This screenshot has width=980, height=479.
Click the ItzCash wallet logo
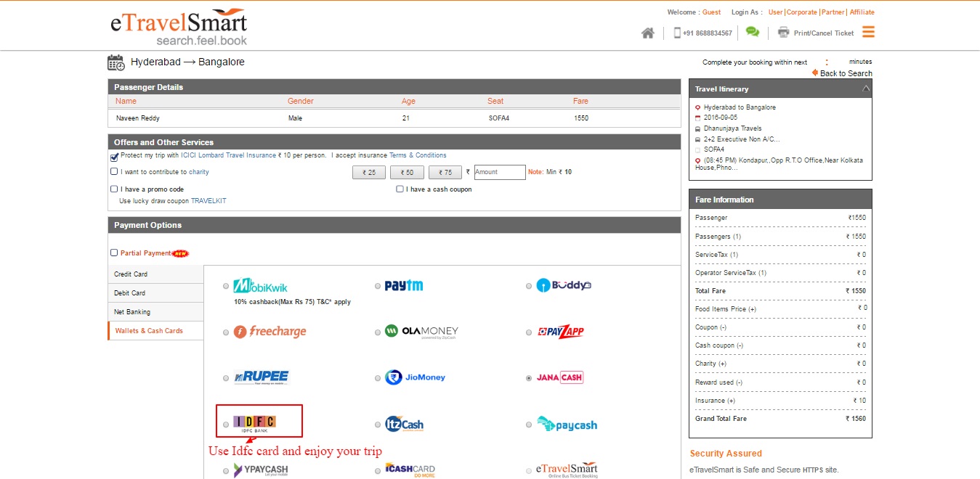(404, 425)
